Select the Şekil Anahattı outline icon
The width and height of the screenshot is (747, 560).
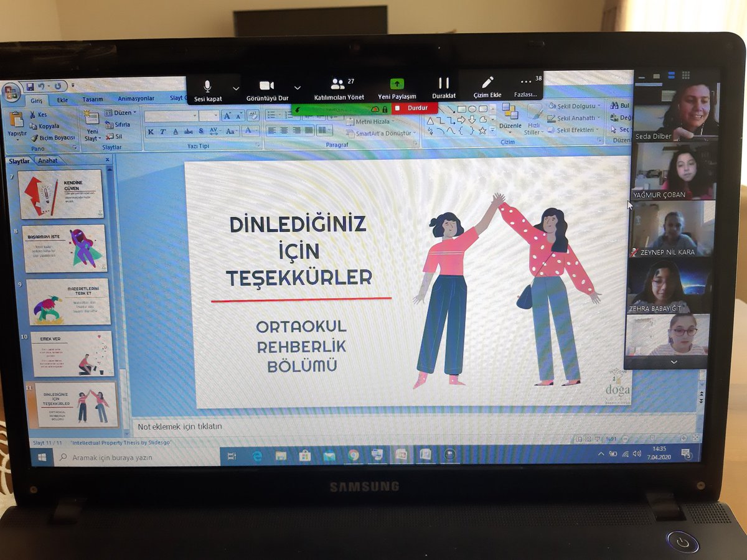click(552, 118)
